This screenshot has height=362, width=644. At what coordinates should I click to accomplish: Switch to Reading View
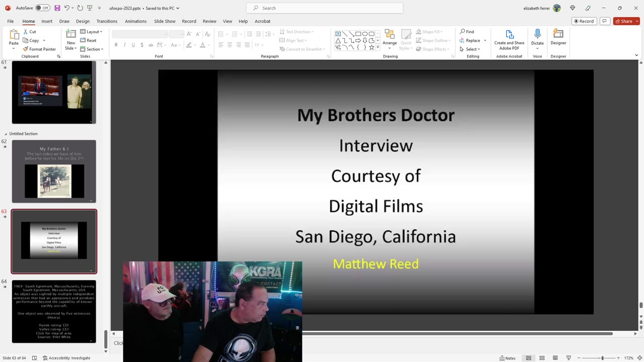[555, 358]
